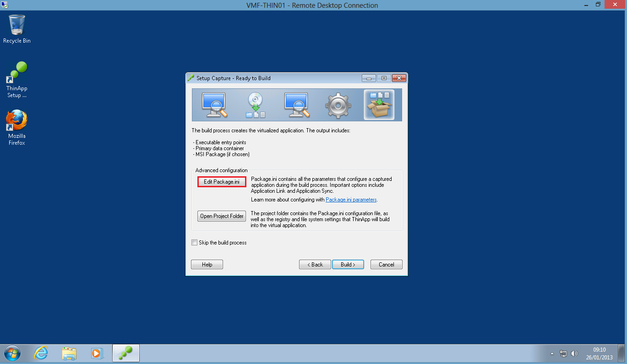The height and width of the screenshot is (364, 627).
Task: Click the highlighted package build box icon
Action: pos(379,105)
